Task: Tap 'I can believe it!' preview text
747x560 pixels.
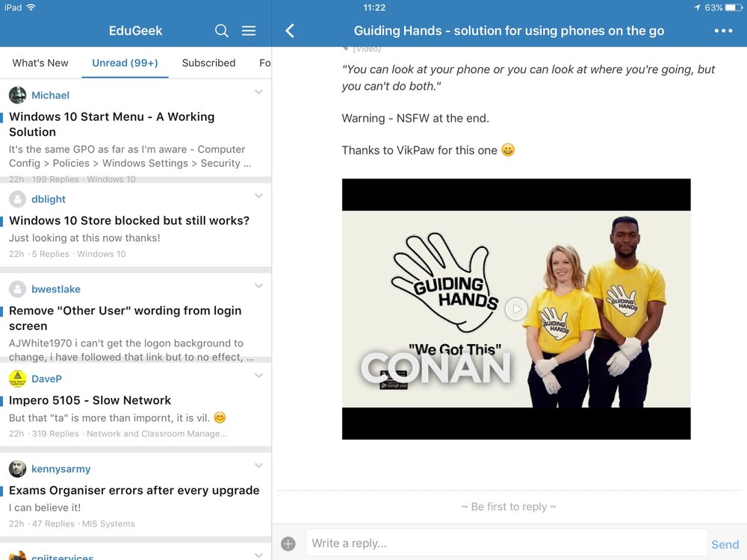Action: point(45,508)
